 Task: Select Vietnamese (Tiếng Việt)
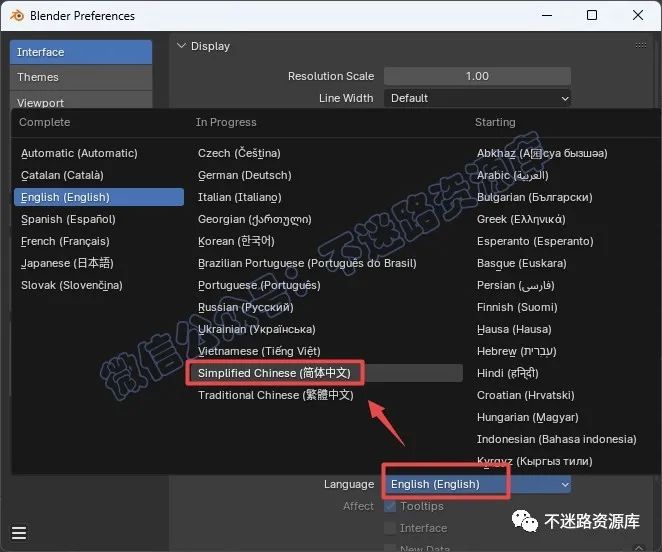pyautogui.click(x=325, y=351)
